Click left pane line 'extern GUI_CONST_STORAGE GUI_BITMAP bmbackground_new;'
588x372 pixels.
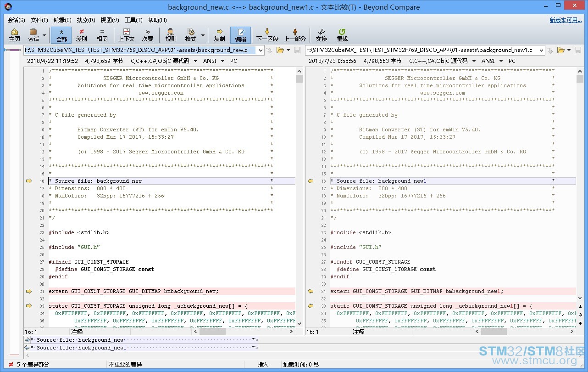point(133,291)
